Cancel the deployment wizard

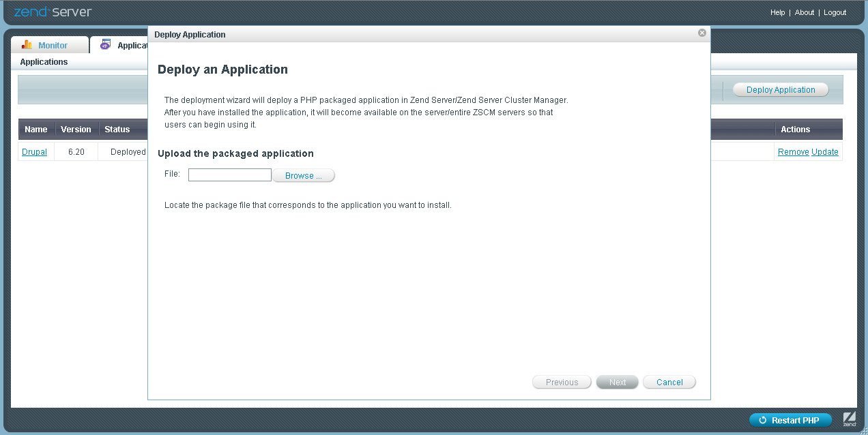point(669,382)
